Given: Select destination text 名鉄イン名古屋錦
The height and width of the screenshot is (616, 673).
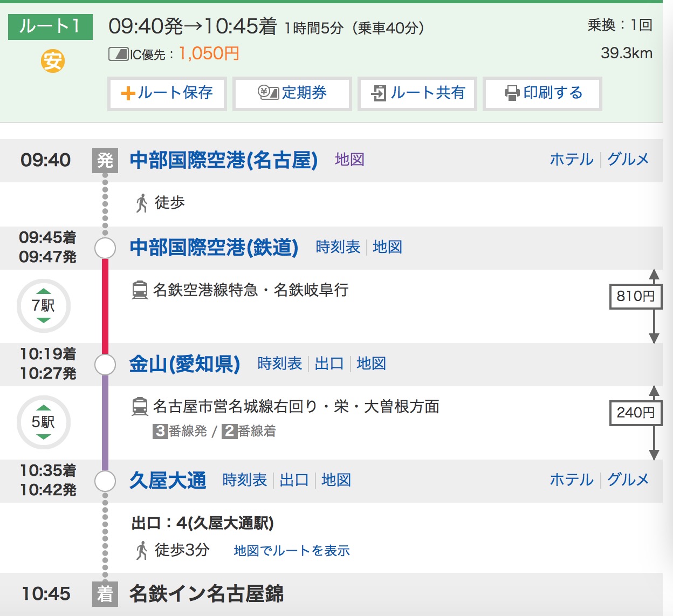Looking at the screenshot, I should 207,593.
